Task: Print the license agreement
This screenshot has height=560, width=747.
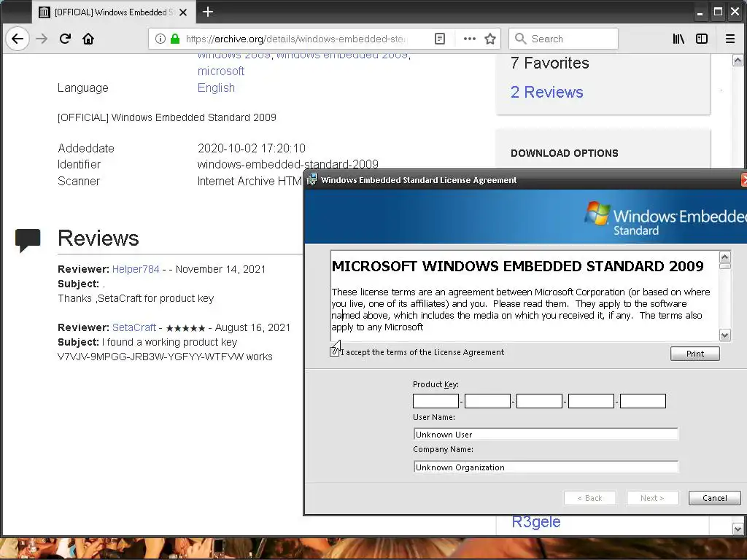Action: click(695, 354)
